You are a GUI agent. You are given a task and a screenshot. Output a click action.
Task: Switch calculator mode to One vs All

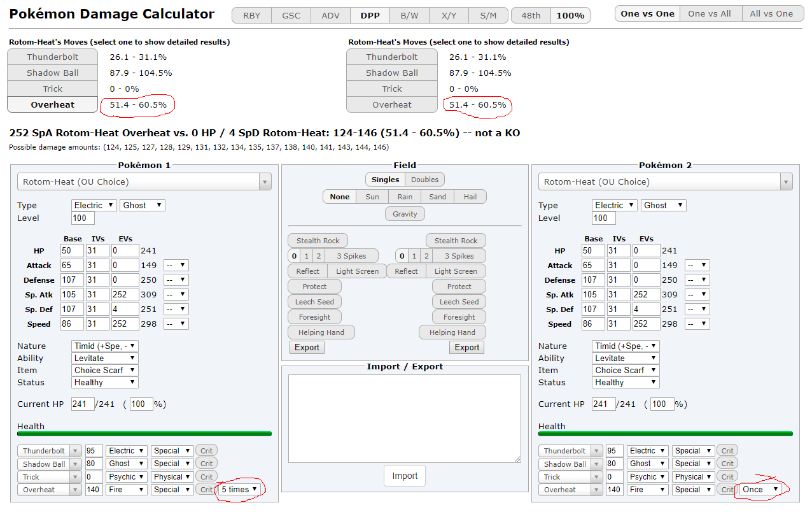click(x=710, y=13)
